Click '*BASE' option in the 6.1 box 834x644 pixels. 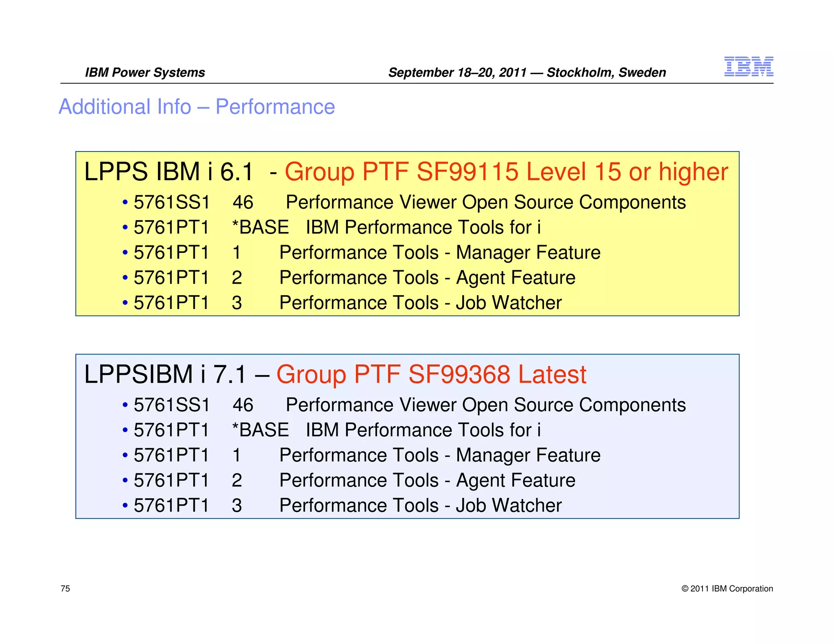(260, 227)
